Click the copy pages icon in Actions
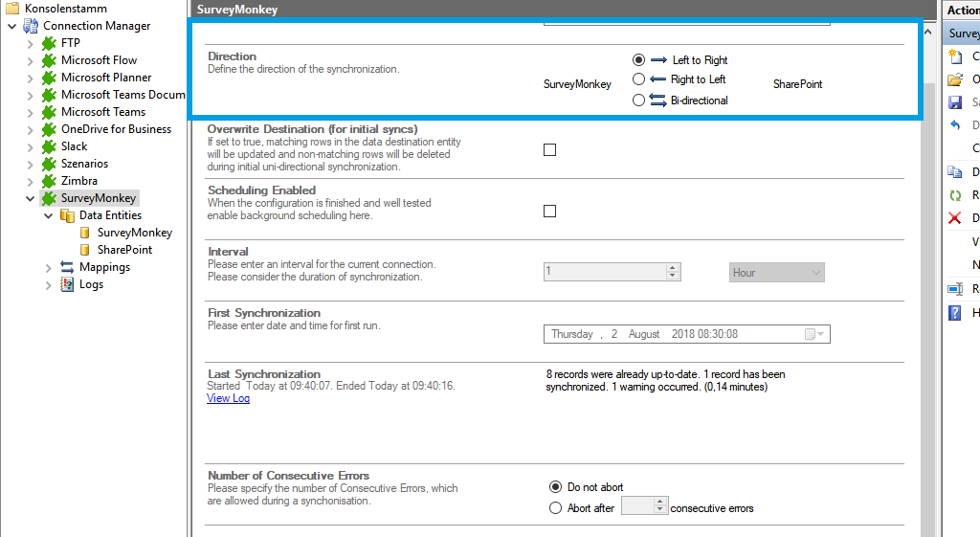 [x=954, y=172]
